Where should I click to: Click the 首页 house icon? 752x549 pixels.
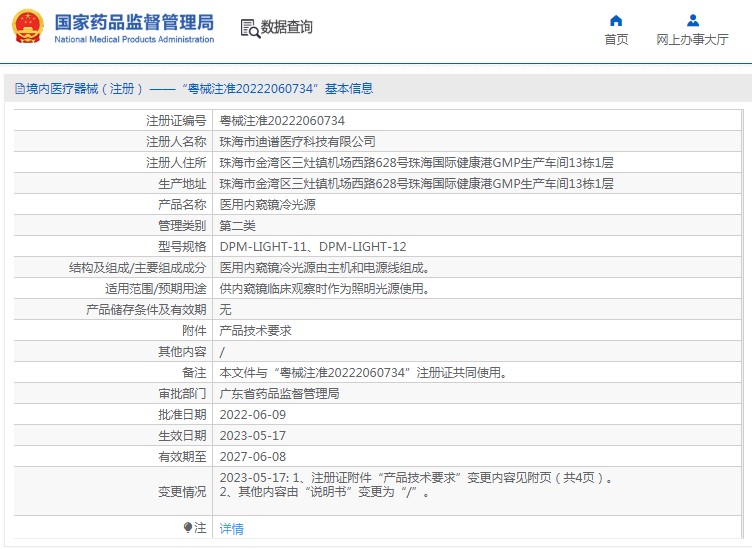click(x=616, y=20)
